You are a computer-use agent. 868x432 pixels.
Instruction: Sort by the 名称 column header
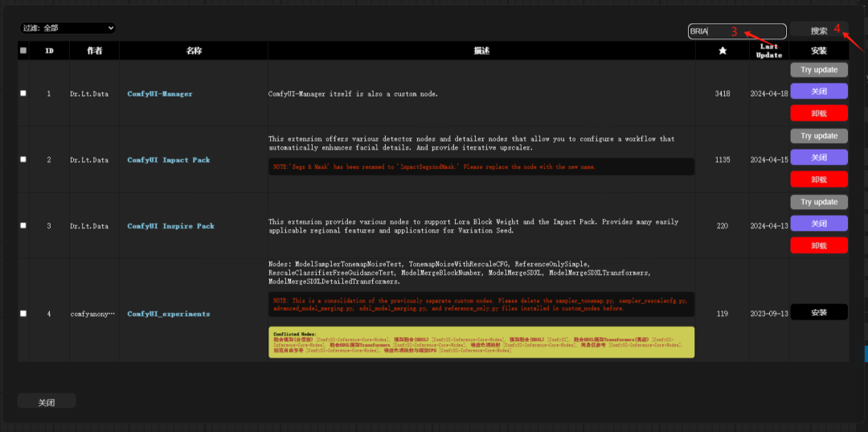[x=194, y=51]
